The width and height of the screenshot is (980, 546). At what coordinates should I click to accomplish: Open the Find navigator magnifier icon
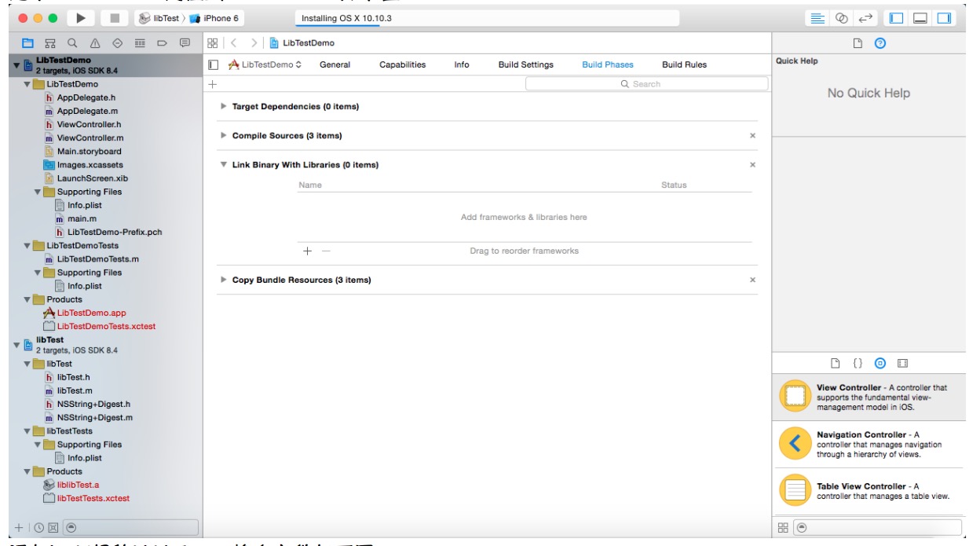(72, 42)
